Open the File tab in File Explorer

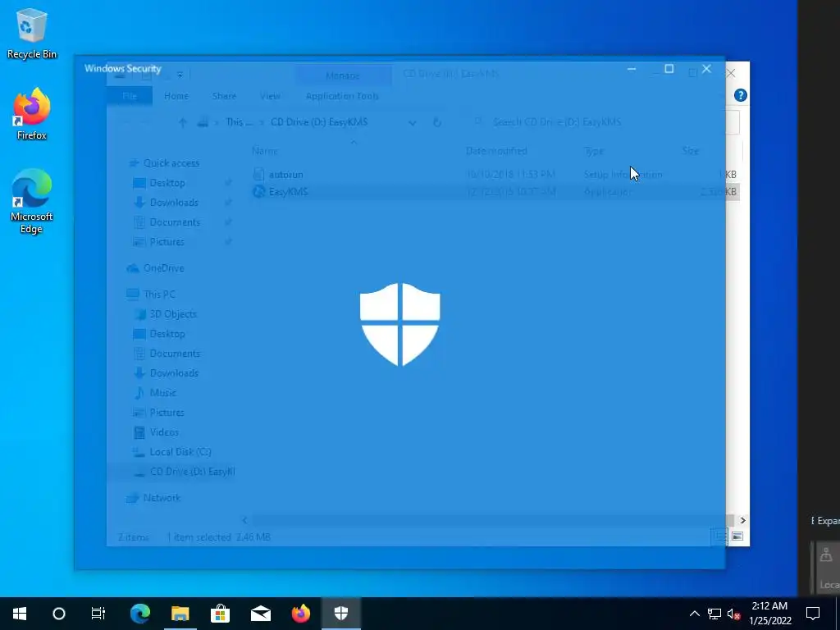point(130,96)
